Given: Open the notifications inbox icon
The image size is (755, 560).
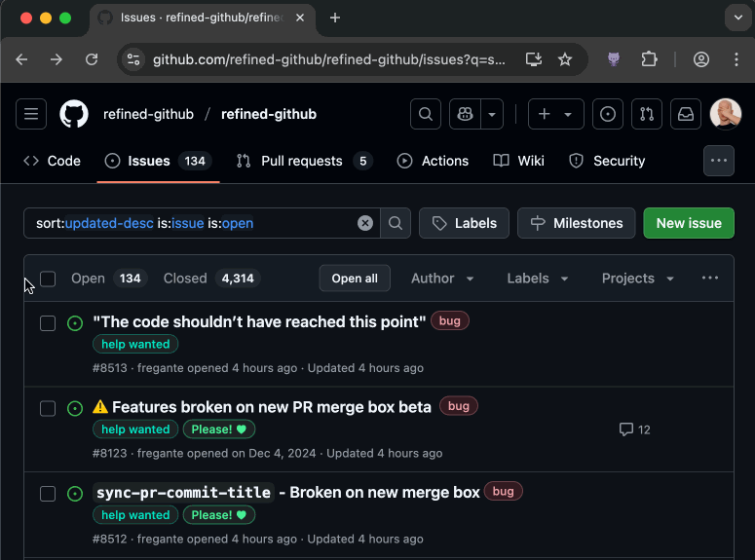Looking at the screenshot, I should (x=686, y=114).
